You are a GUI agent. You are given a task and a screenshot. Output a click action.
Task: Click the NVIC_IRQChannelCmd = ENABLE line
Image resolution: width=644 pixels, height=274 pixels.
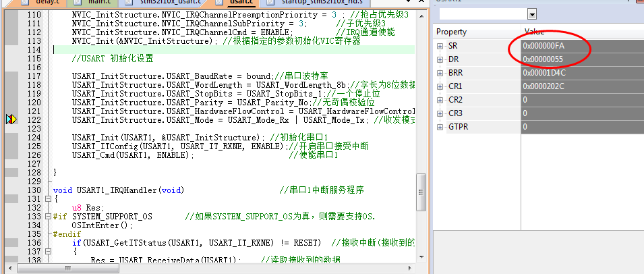(x=182, y=32)
